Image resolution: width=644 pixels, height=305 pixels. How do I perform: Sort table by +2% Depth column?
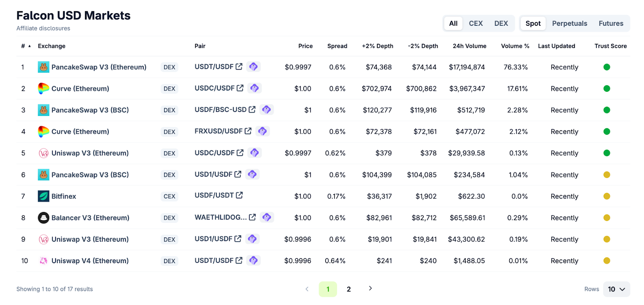point(378,46)
